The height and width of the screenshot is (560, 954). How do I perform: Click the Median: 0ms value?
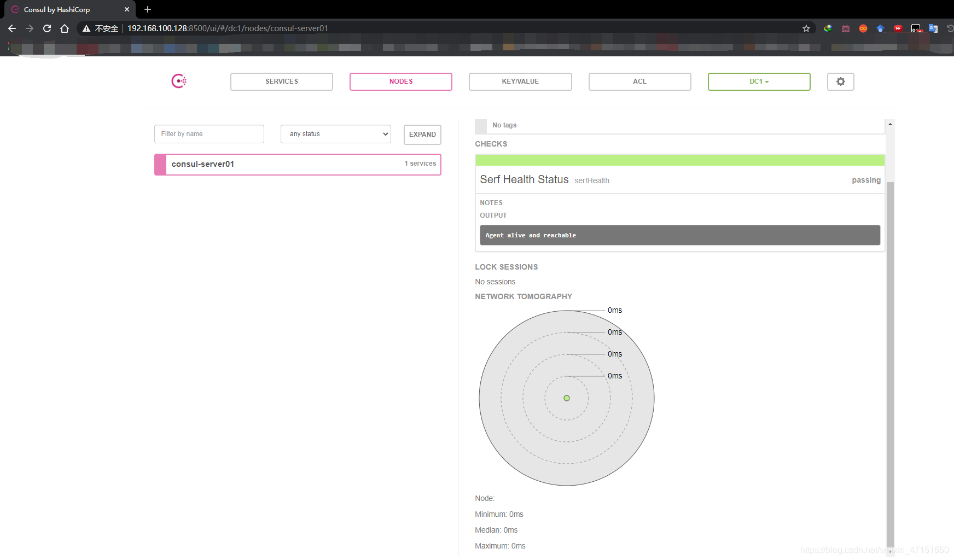click(496, 530)
